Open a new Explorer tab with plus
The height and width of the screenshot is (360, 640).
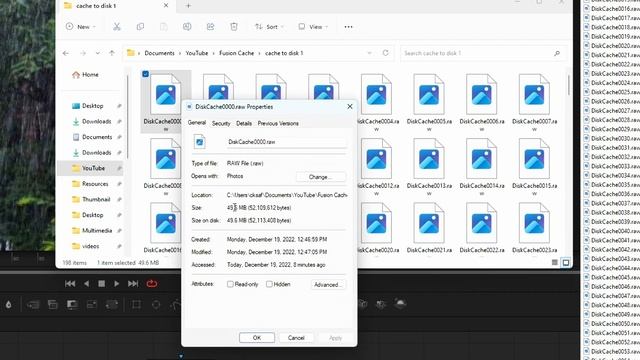point(188,6)
